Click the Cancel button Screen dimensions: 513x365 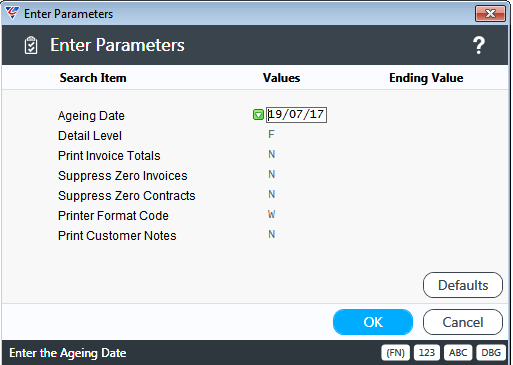463,322
